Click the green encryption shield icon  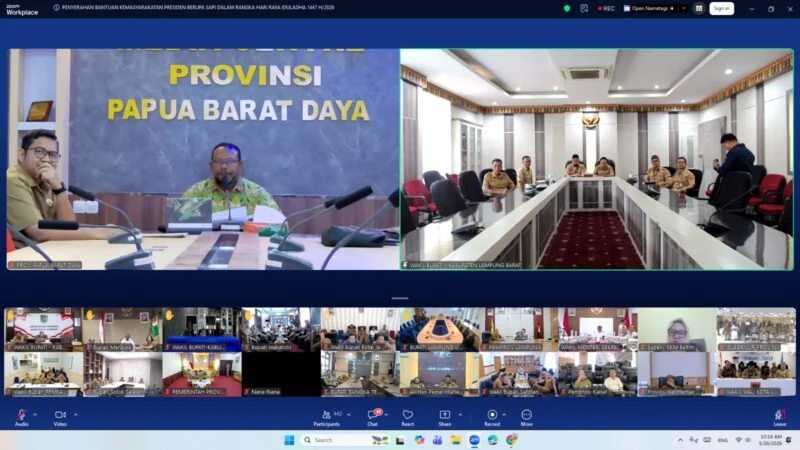point(567,8)
